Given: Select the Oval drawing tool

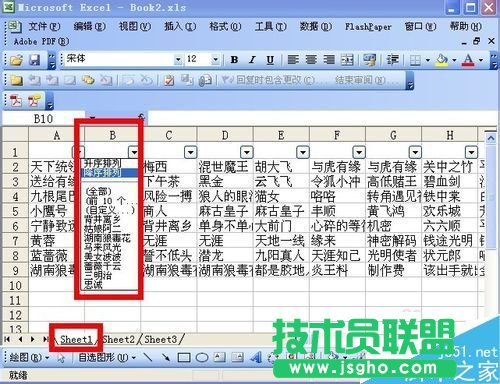Looking at the screenshot, I should click(202, 358).
